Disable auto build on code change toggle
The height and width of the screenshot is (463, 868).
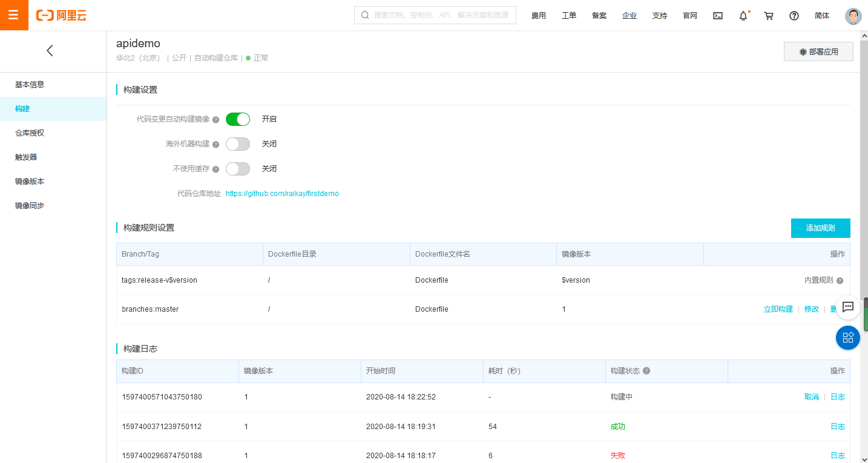(238, 119)
